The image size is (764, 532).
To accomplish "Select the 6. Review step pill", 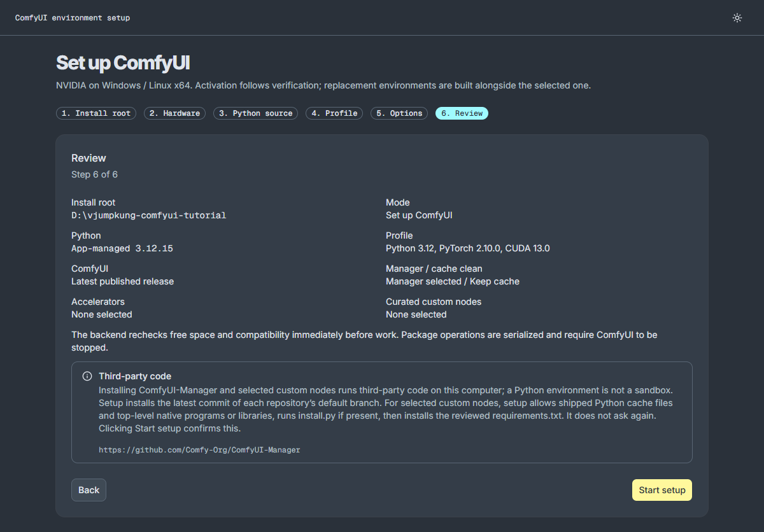I will 462,113.
